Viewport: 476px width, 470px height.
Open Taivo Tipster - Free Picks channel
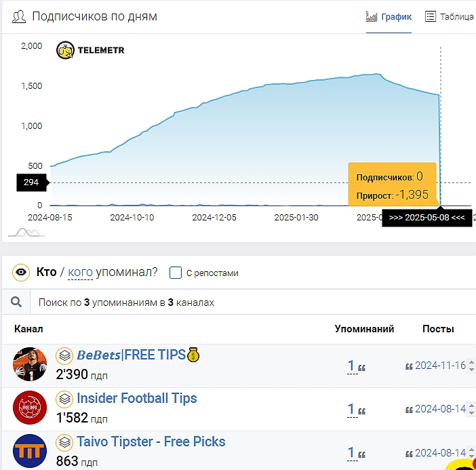click(151, 442)
